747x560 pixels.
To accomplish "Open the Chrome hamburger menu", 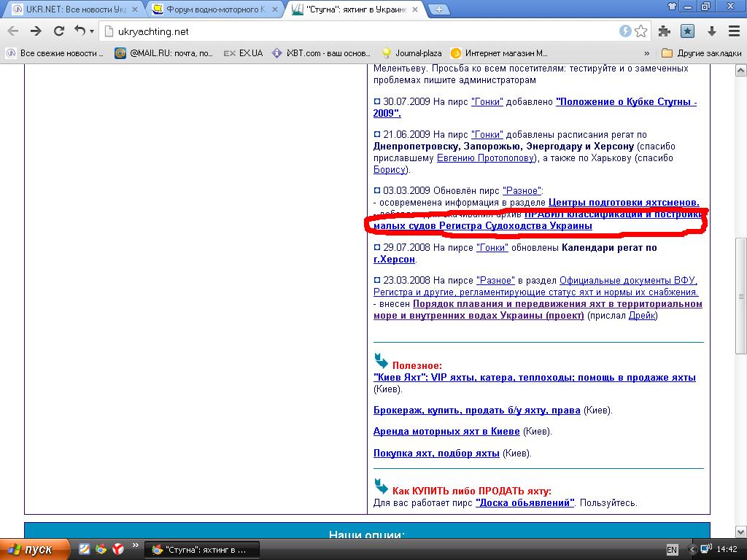I will 734,31.
